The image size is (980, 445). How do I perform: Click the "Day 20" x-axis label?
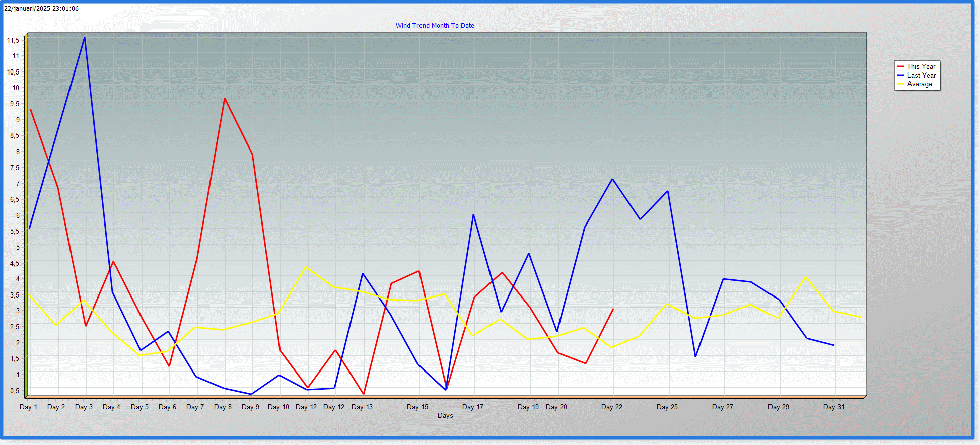(x=556, y=407)
